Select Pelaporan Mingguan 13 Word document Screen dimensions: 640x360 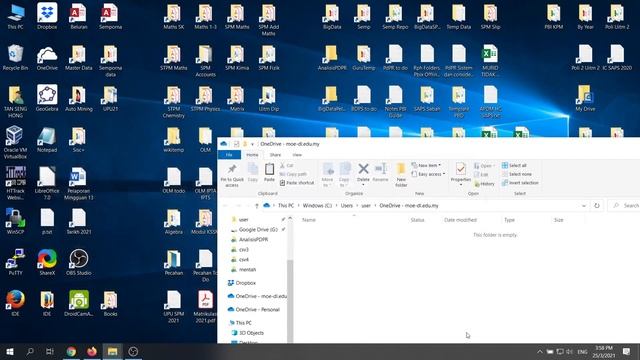point(79,183)
